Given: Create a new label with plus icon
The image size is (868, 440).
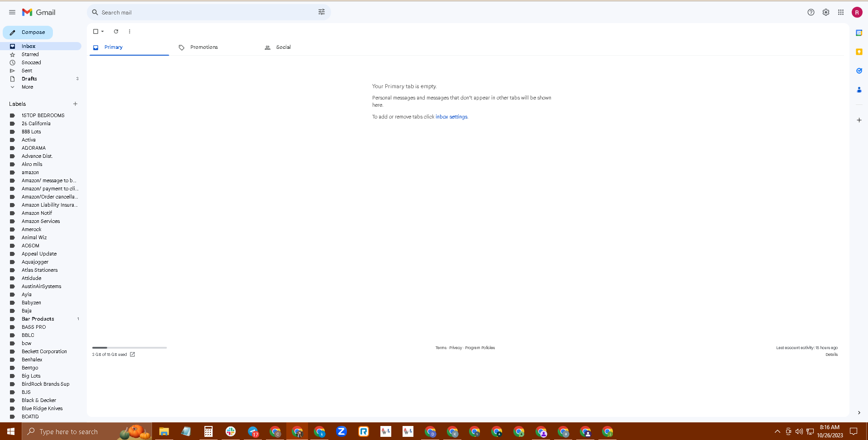Looking at the screenshot, I should tap(75, 104).
